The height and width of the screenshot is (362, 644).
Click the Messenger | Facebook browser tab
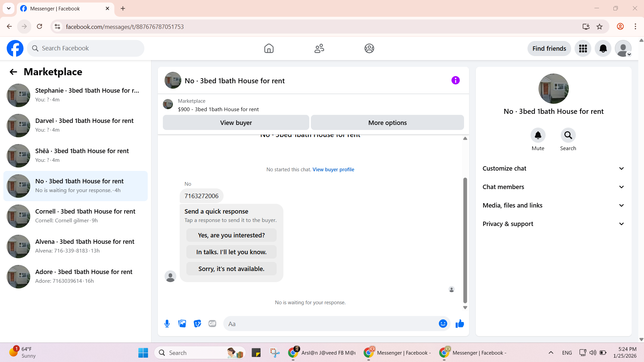click(x=65, y=8)
